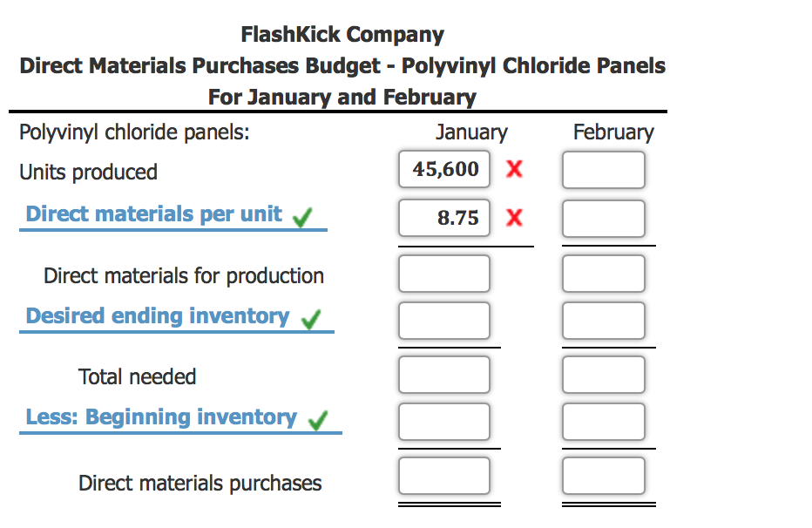Select February Direct materials purchases field
The width and height of the screenshot is (812, 528).
[x=604, y=475]
